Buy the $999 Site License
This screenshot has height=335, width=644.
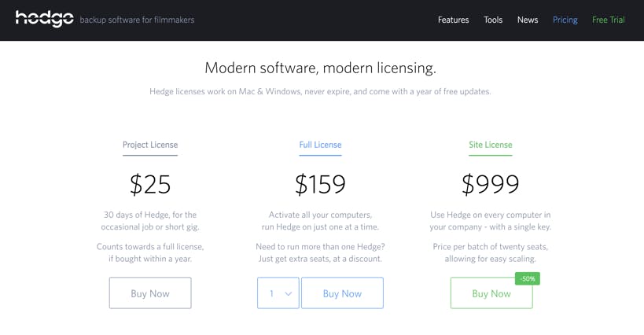(x=491, y=293)
